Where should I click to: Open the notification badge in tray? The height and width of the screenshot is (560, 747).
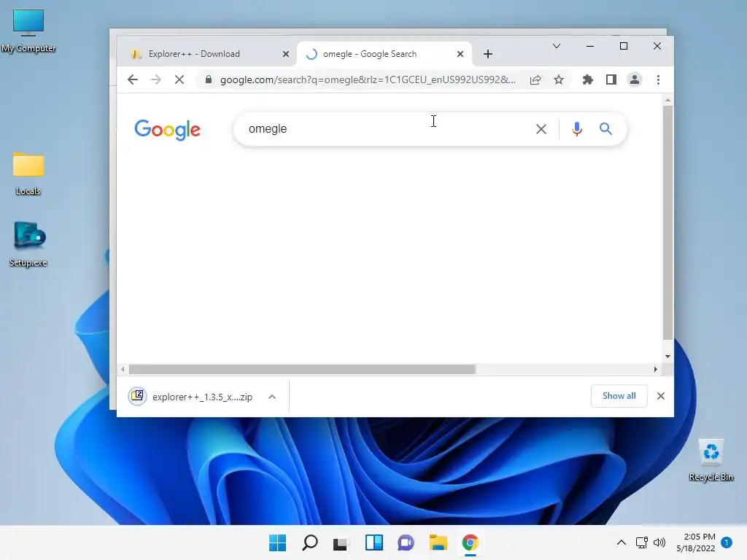[727, 542]
